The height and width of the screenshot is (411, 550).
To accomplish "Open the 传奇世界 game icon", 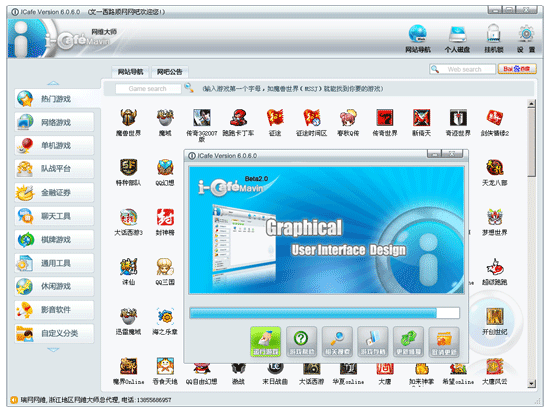I will [x=385, y=117].
